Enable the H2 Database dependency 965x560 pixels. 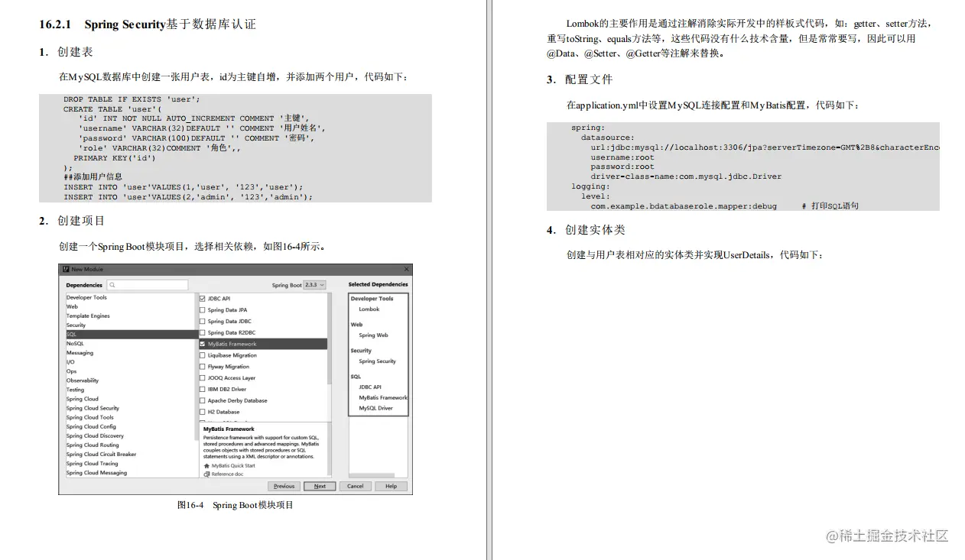tap(201, 411)
